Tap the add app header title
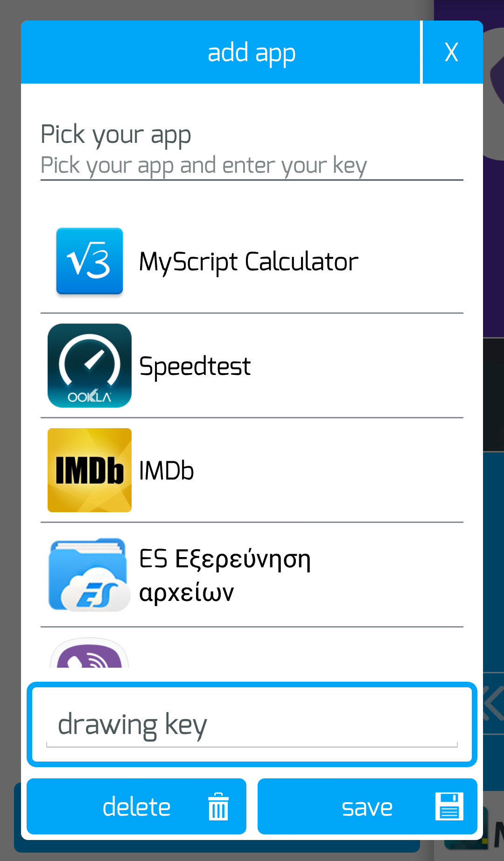The image size is (504, 861). point(252,52)
